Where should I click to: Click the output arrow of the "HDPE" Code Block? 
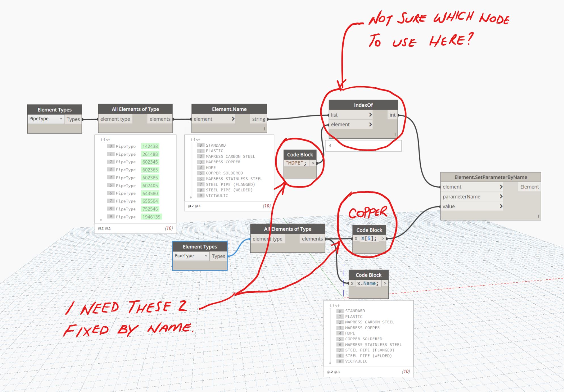click(313, 163)
